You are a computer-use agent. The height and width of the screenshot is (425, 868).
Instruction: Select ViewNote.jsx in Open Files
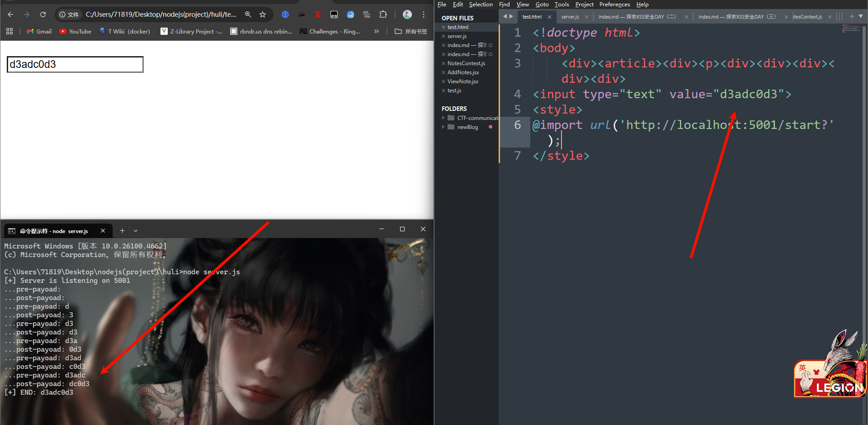(x=462, y=81)
